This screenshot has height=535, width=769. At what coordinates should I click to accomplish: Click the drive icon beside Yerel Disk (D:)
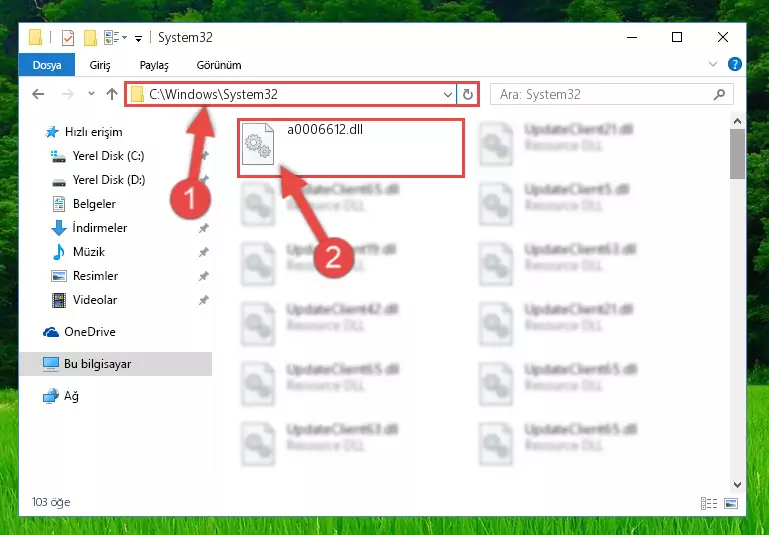click(x=59, y=182)
